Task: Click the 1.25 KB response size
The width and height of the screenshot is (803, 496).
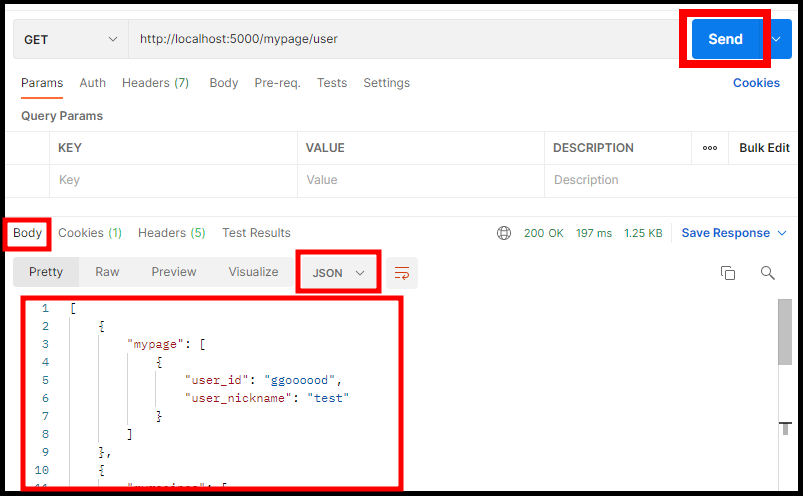Action: (643, 233)
